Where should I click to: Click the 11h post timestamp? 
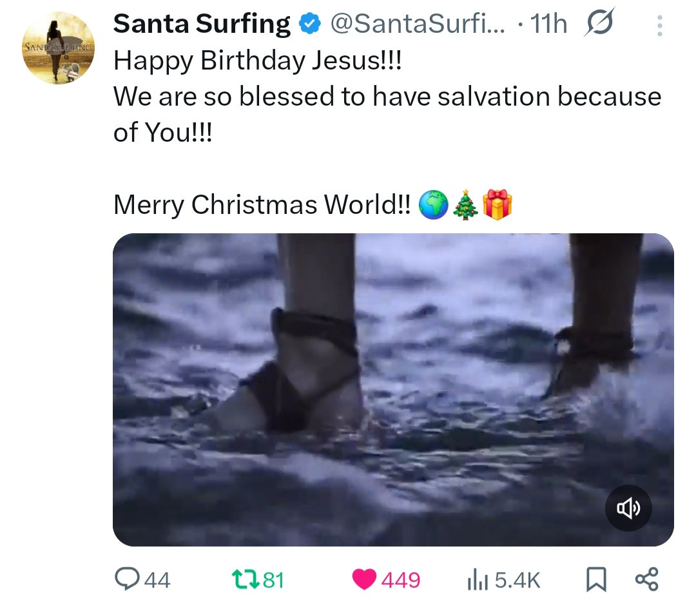point(548,24)
